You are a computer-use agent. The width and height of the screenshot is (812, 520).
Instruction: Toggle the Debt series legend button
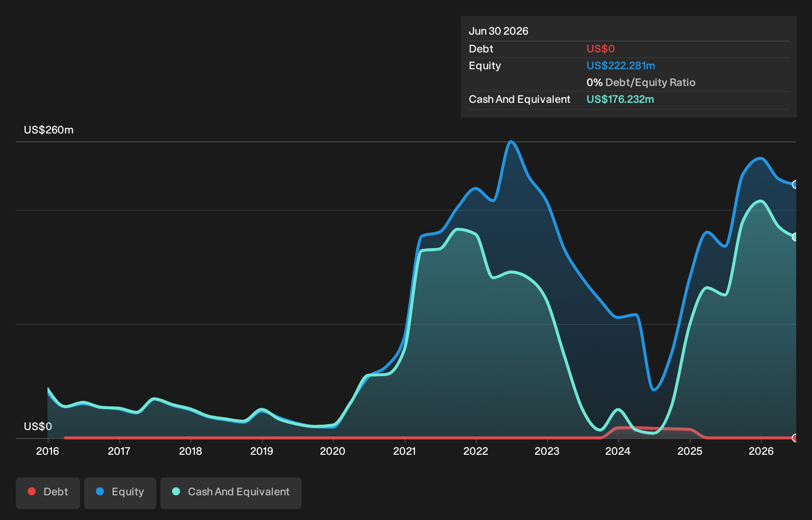[48, 493]
